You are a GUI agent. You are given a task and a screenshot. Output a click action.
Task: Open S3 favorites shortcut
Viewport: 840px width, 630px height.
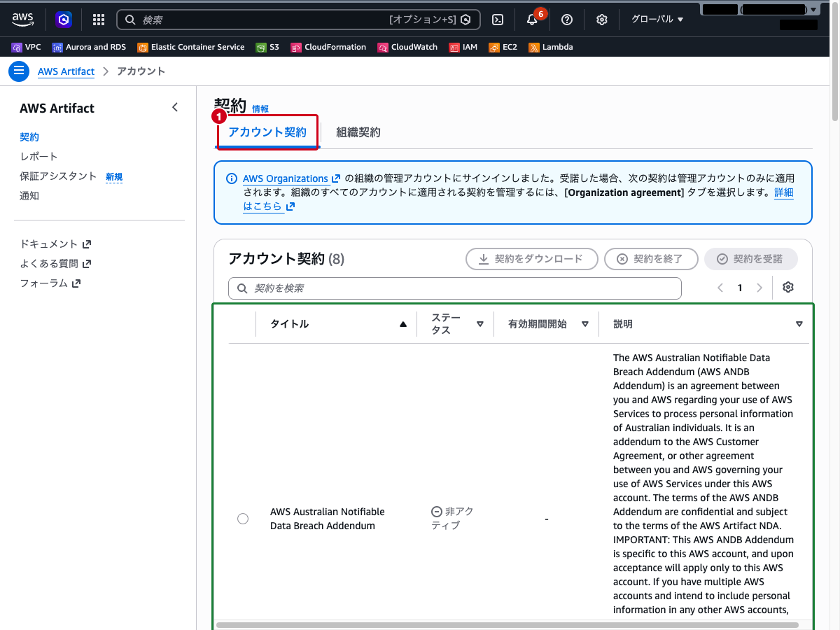click(x=267, y=47)
